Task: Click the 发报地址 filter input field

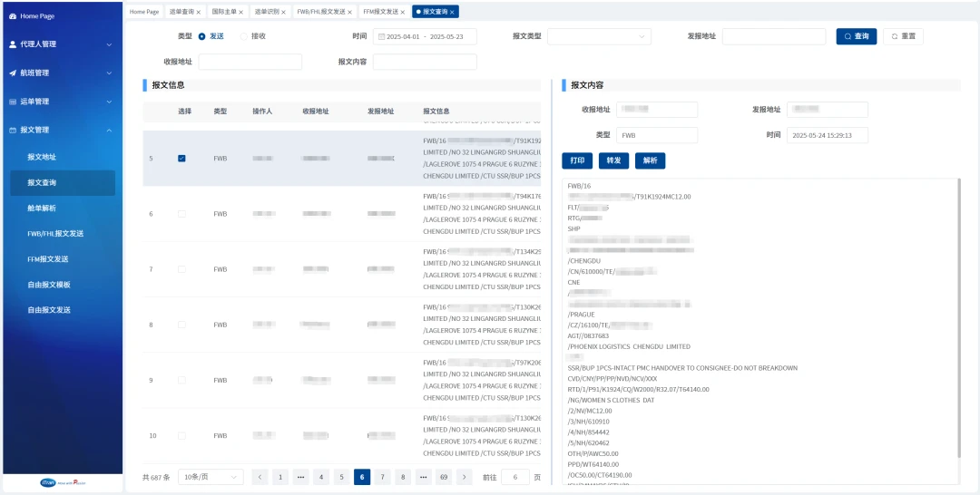Action: (774, 37)
